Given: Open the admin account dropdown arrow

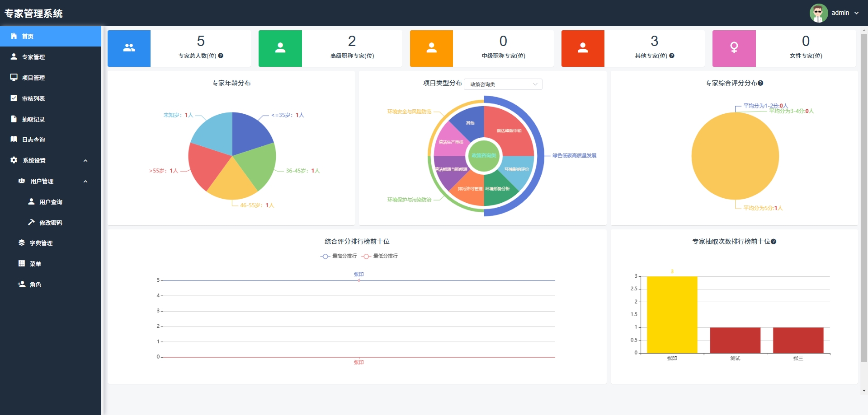Looking at the screenshot, I should point(856,13).
